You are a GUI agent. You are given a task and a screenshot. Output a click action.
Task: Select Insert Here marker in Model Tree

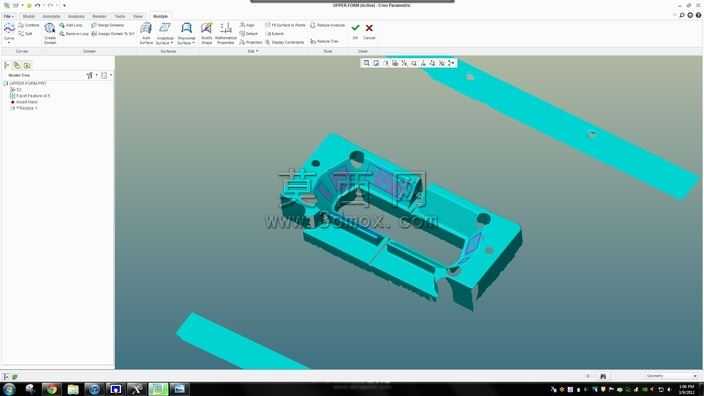click(x=24, y=102)
